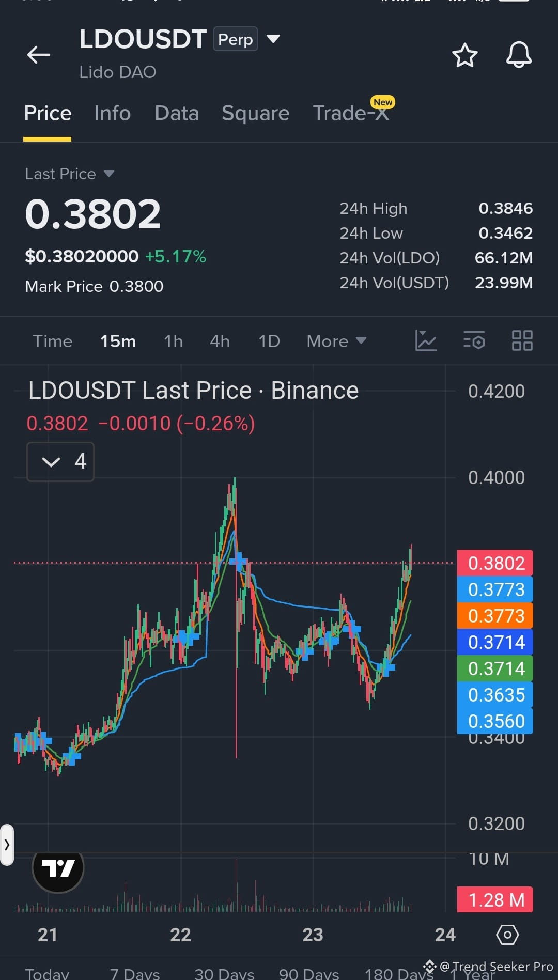558x980 pixels.
Task: Click the large 0.3802 last price
Action: click(92, 214)
